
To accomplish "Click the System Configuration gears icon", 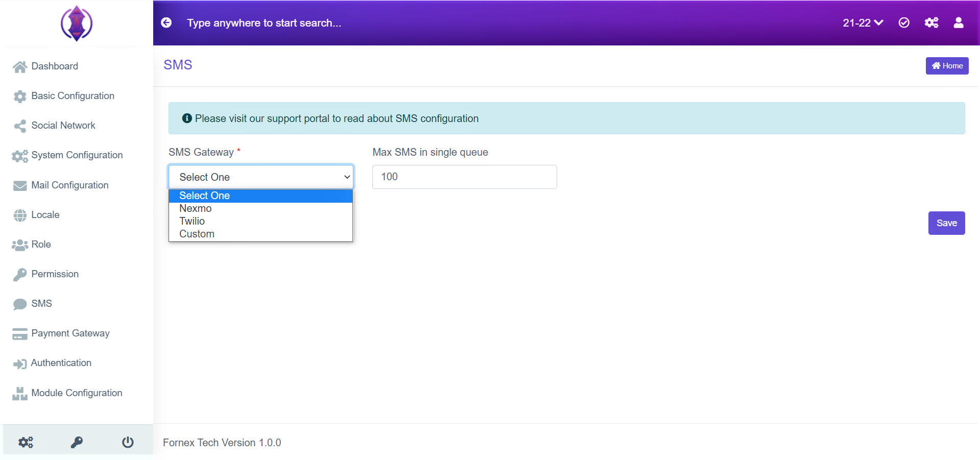I will tap(20, 156).
